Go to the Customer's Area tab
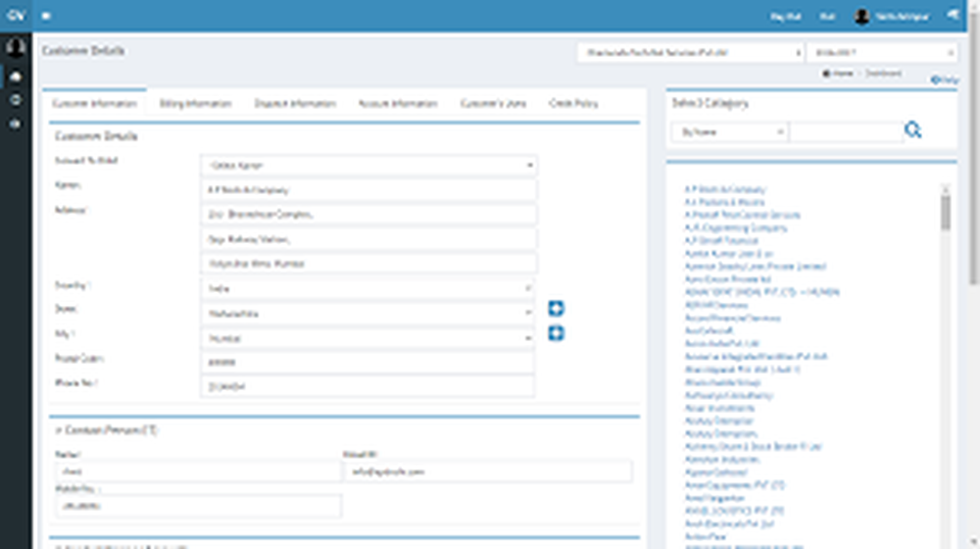980x549 pixels. click(493, 103)
